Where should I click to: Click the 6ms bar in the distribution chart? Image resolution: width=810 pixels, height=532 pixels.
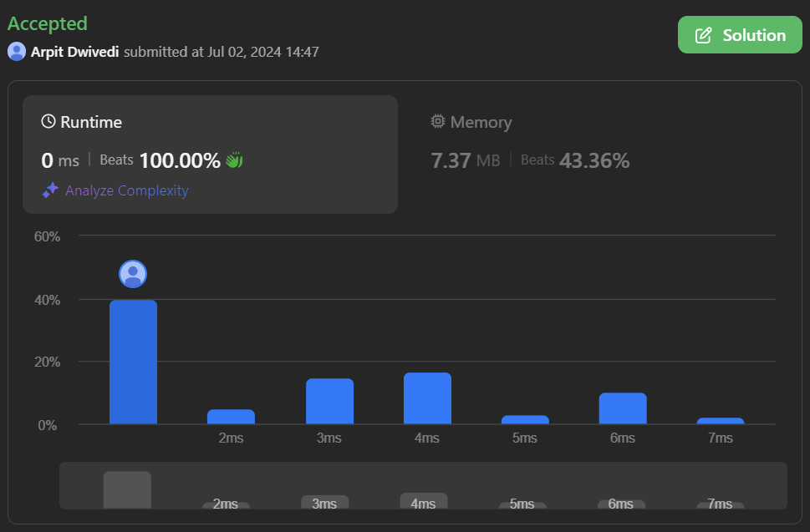tap(623, 408)
